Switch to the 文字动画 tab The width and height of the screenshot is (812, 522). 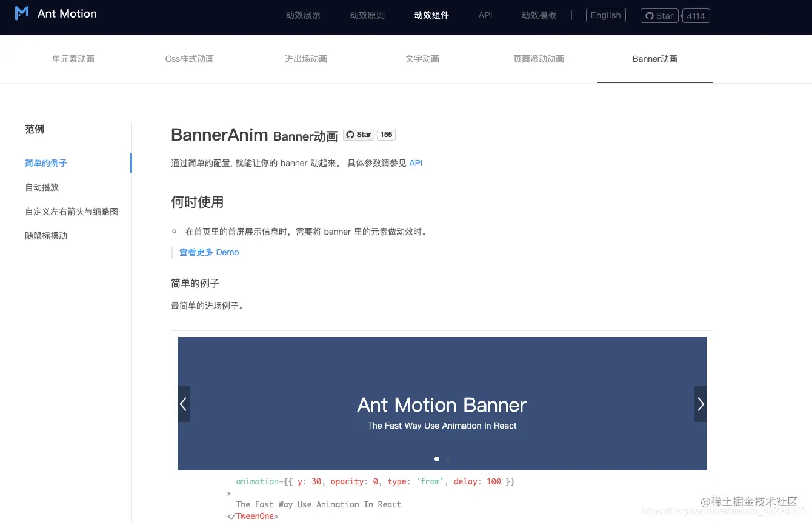[x=422, y=59]
